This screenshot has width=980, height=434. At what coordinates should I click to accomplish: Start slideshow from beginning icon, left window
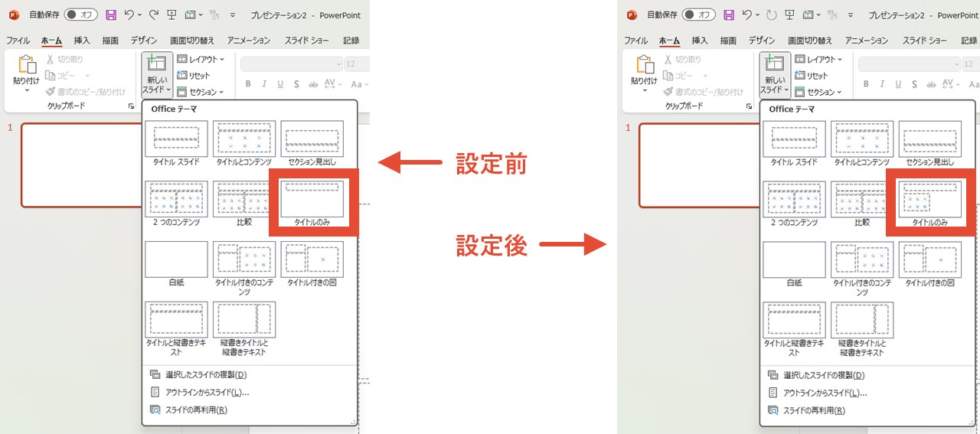pyautogui.click(x=171, y=15)
